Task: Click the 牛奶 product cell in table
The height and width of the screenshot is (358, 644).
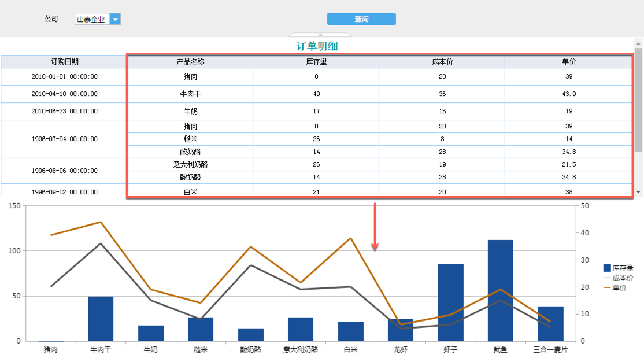Action: coord(190,111)
